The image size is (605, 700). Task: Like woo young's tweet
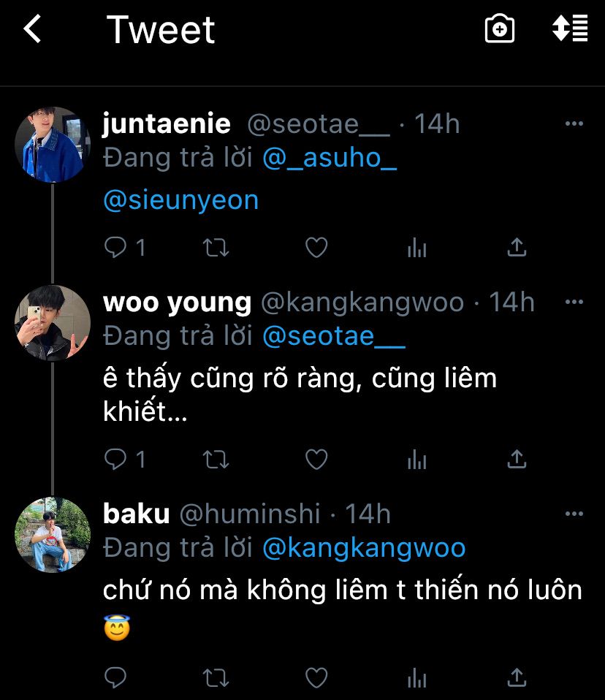point(316,459)
